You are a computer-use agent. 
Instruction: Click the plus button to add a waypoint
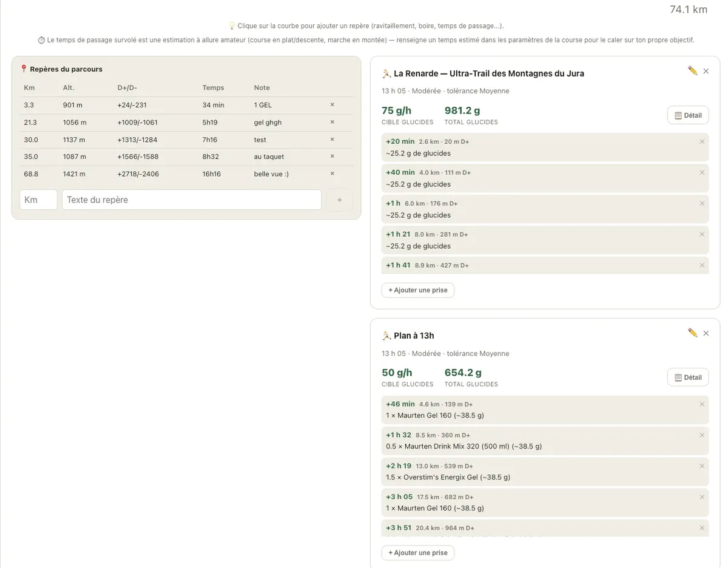pos(340,200)
